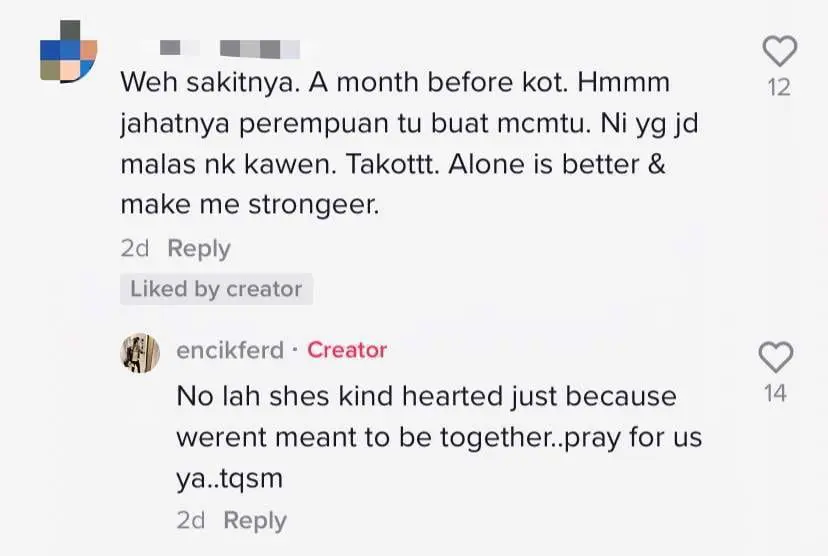This screenshot has height=556, width=828.
Task: Click the 2d timestamp under encikferd's reply
Action: [190, 521]
